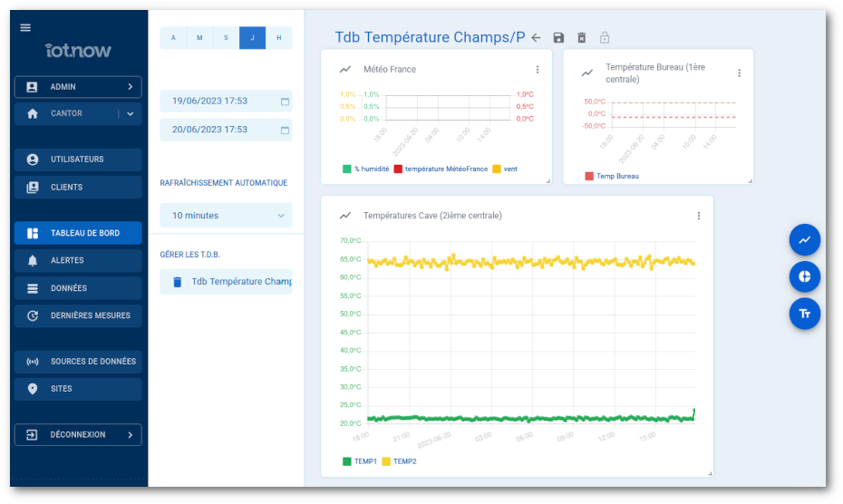
Task: Add a pie chart widget via floating button
Action: pyautogui.click(x=804, y=276)
